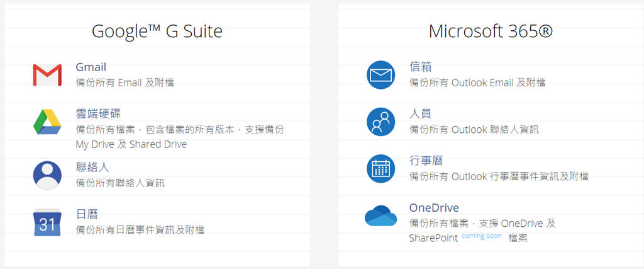Open the 雲端硬碟 heading
Image resolution: width=644 pixels, height=269 pixels.
click(x=98, y=113)
